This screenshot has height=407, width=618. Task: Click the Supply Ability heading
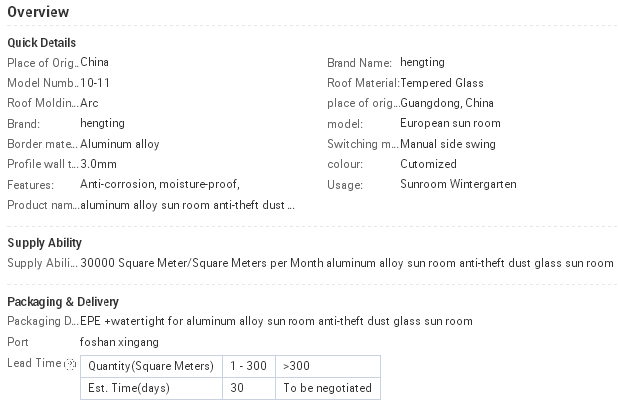tap(45, 243)
